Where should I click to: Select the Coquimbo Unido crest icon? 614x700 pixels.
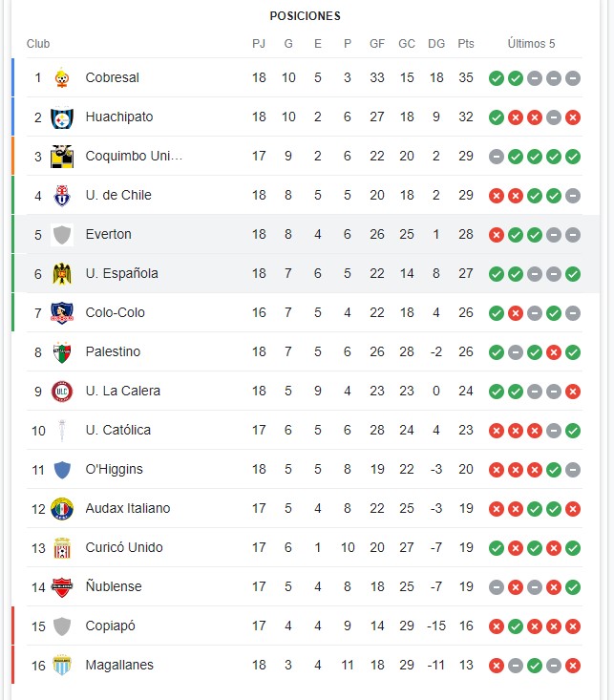click(x=62, y=157)
